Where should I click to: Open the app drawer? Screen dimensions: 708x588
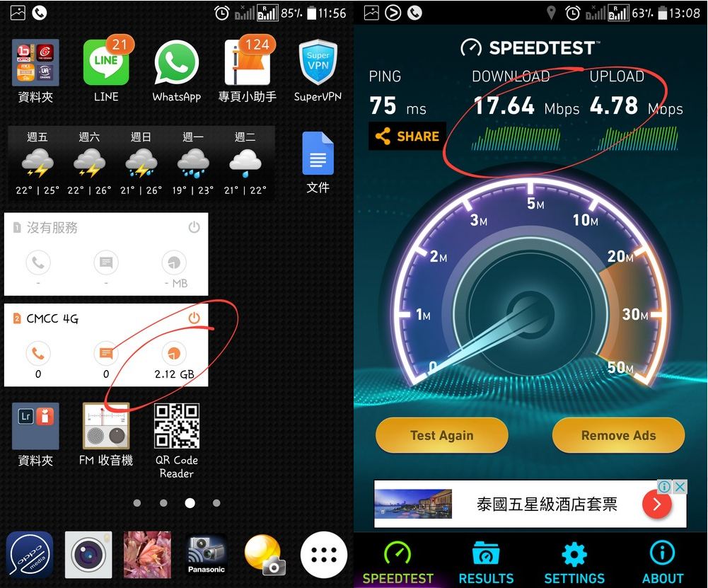[x=324, y=555]
